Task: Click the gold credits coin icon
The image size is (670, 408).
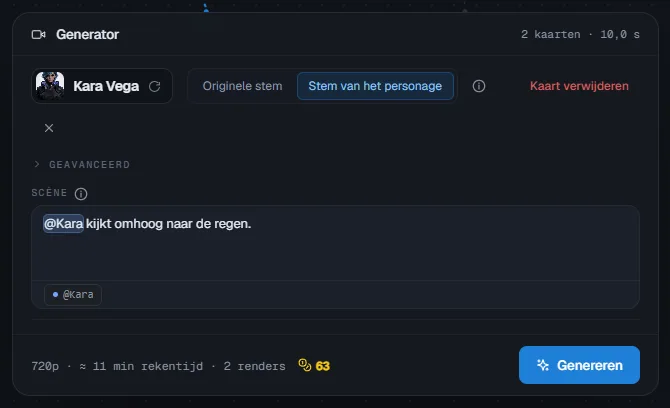Action: pos(305,365)
